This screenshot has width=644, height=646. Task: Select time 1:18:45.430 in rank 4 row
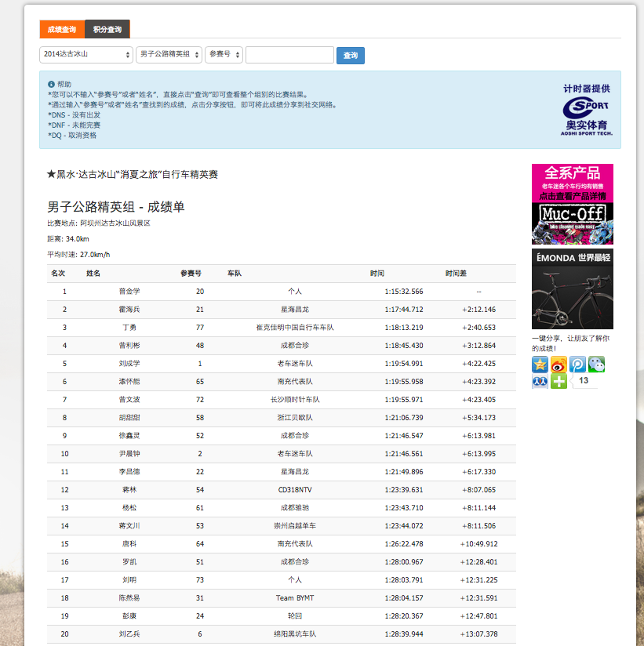404,346
